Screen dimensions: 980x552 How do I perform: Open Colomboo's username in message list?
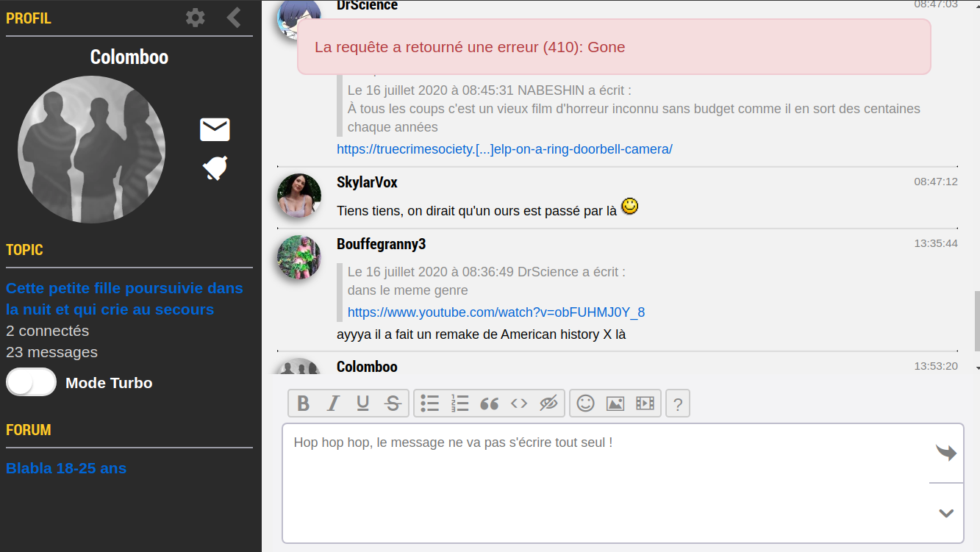(x=367, y=366)
